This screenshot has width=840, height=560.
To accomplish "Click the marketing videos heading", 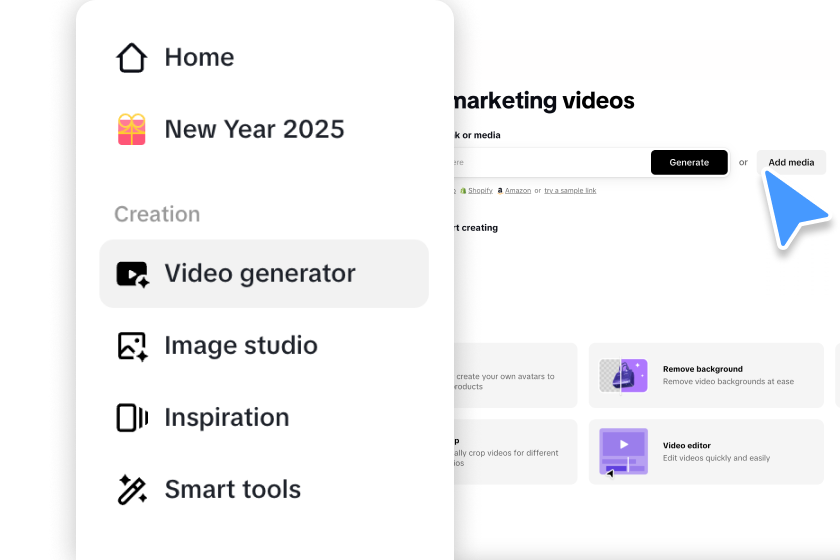I will pos(544,101).
